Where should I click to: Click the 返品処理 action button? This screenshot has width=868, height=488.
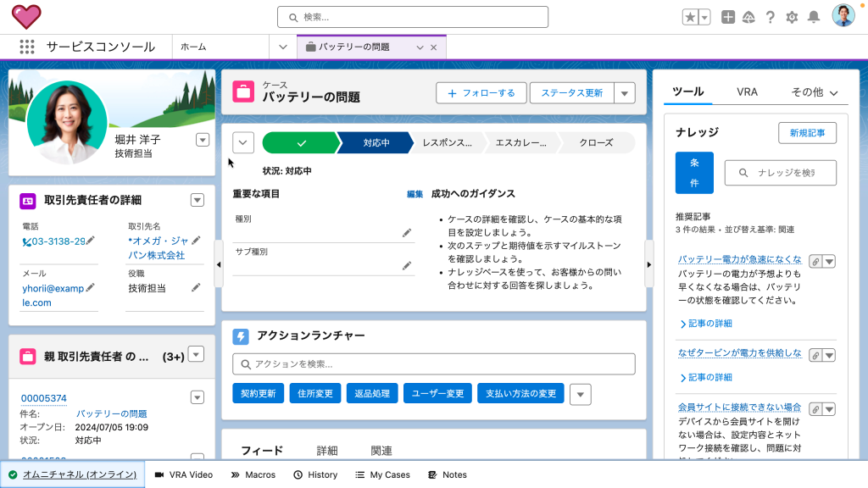point(372,393)
